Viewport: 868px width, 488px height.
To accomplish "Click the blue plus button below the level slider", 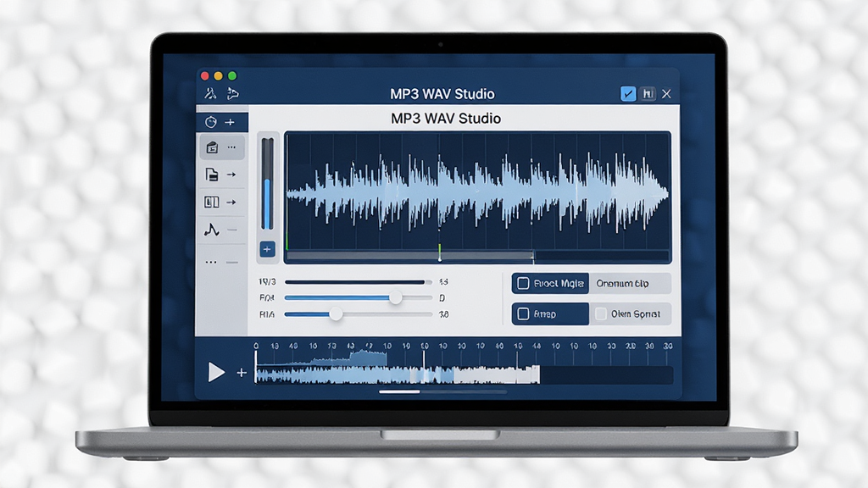I will (x=267, y=249).
